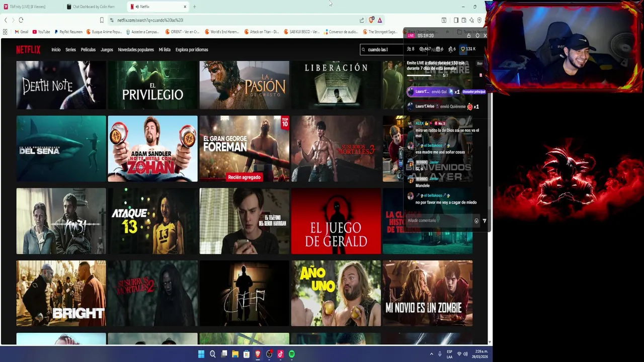Image resolution: width=644 pixels, height=362 pixels.
Task: Open the Año Uno thumbnail
Action: (x=336, y=294)
